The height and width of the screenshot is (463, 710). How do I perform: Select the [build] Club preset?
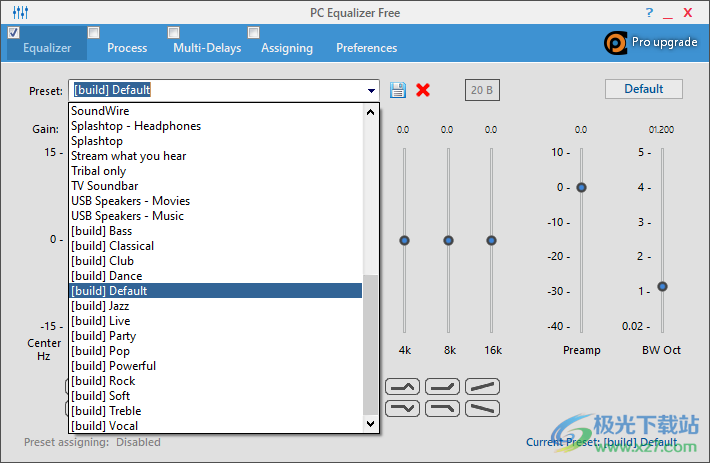click(216, 261)
